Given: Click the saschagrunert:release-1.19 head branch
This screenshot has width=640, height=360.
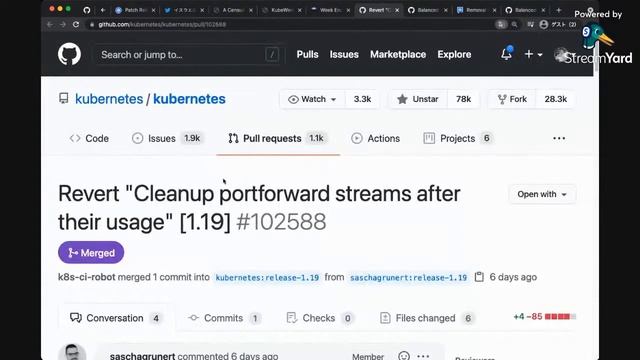Looking at the screenshot, I should [408, 278].
